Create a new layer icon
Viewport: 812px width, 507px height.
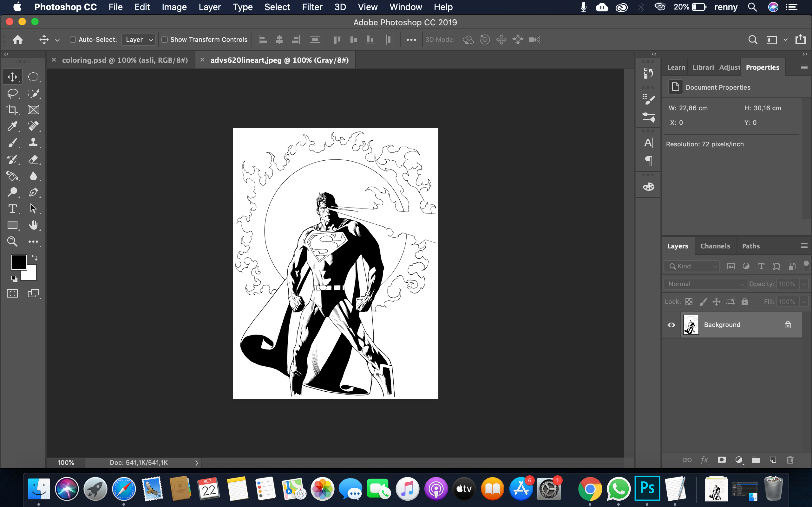click(773, 460)
